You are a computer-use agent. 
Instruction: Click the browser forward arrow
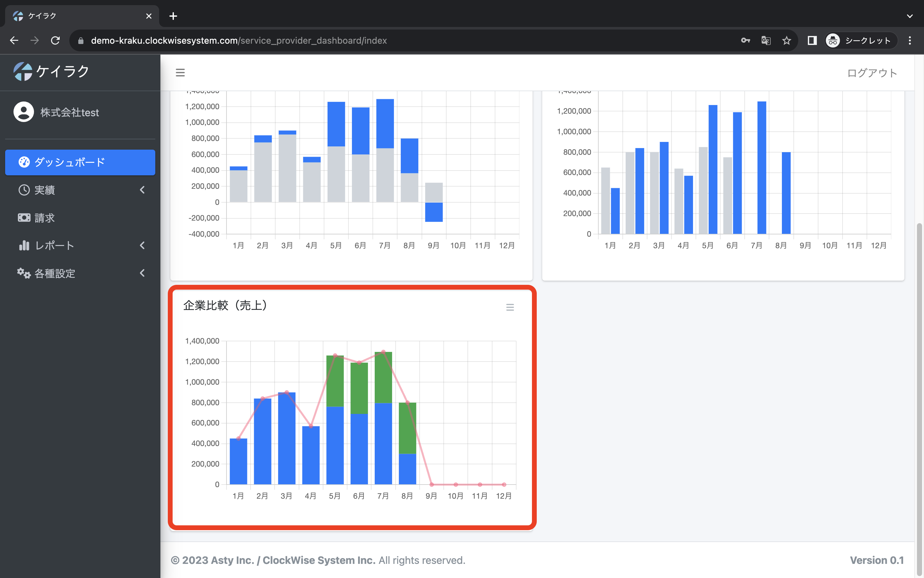[x=35, y=40]
